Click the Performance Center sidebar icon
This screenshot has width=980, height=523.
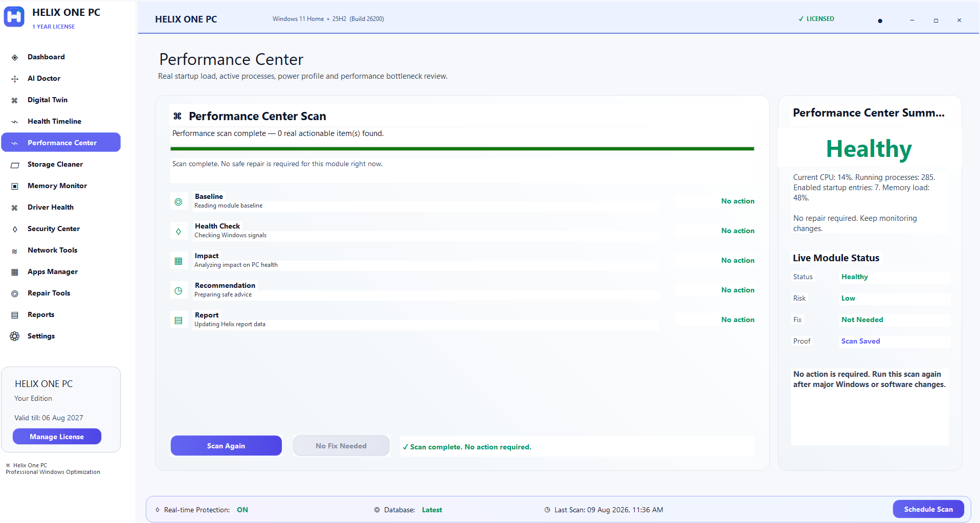(15, 143)
